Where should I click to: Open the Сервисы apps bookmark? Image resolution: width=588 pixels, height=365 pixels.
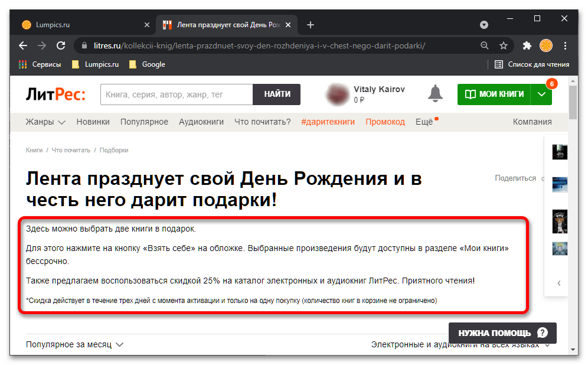coord(40,64)
